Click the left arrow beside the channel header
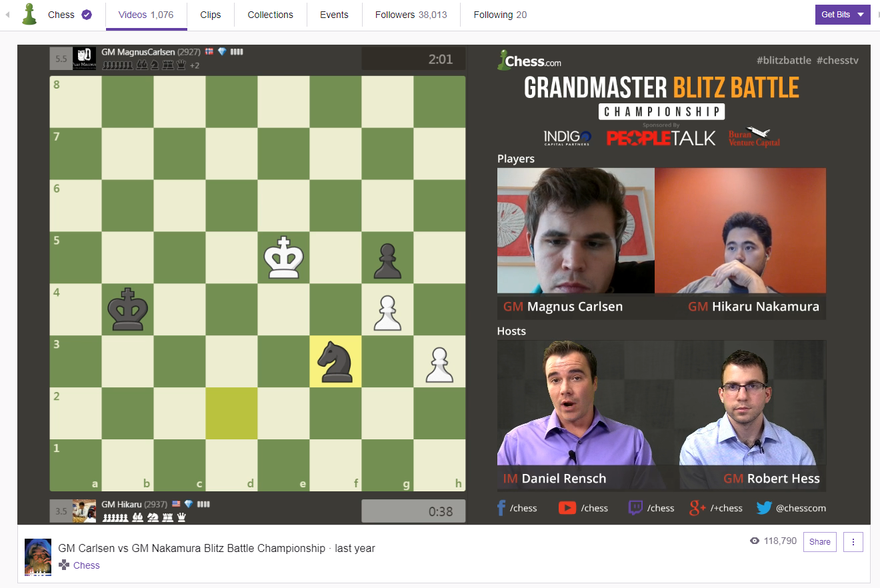Screen dimensions: 880x588 click(8, 15)
